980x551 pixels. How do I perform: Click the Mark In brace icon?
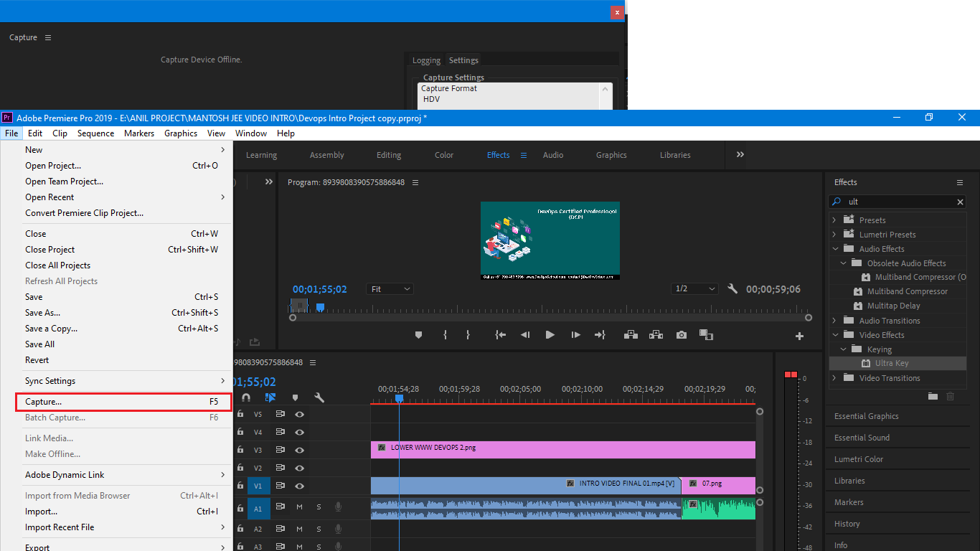(x=445, y=335)
